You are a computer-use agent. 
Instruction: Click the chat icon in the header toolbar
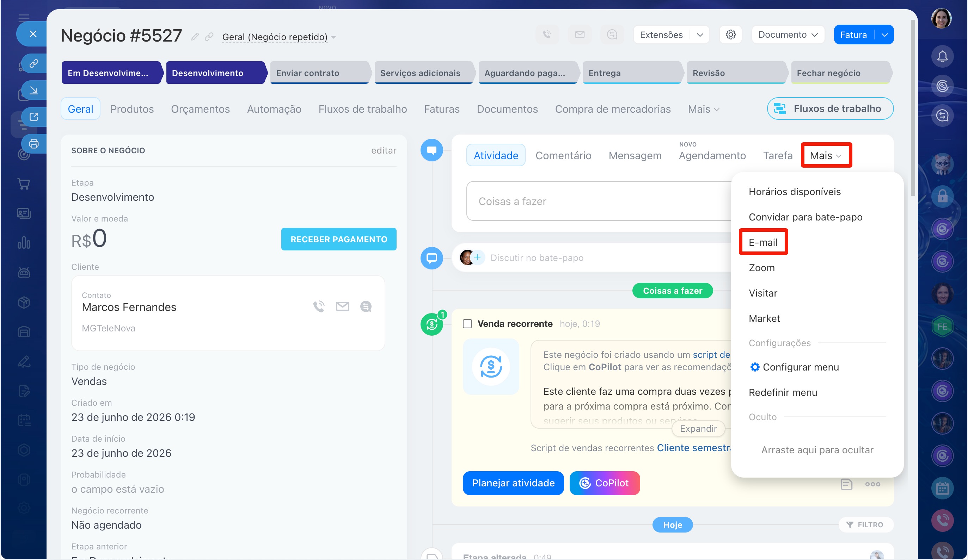[x=612, y=35]
